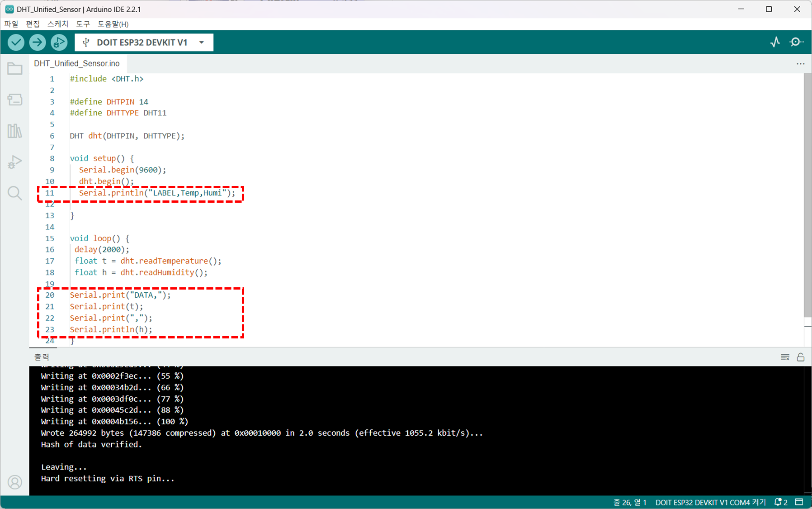
Task: Click the Serial.print("DATA,") line
Action: point(120,295)
